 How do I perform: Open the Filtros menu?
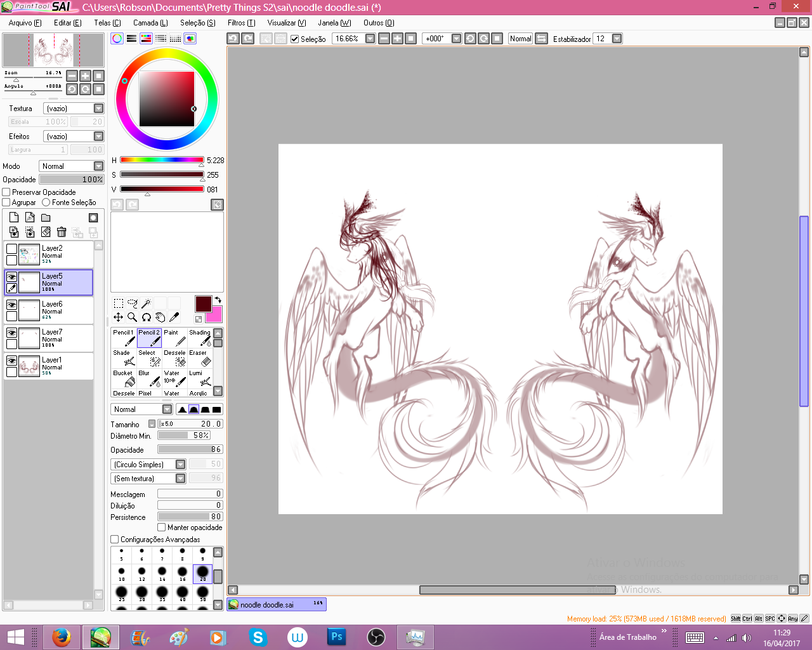click(241, 23)
